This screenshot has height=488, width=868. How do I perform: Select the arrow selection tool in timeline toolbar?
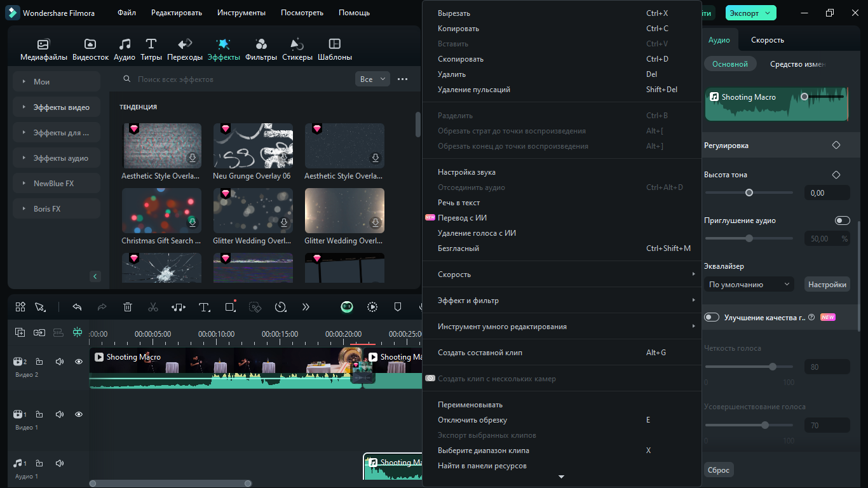[x=40, y=307]
